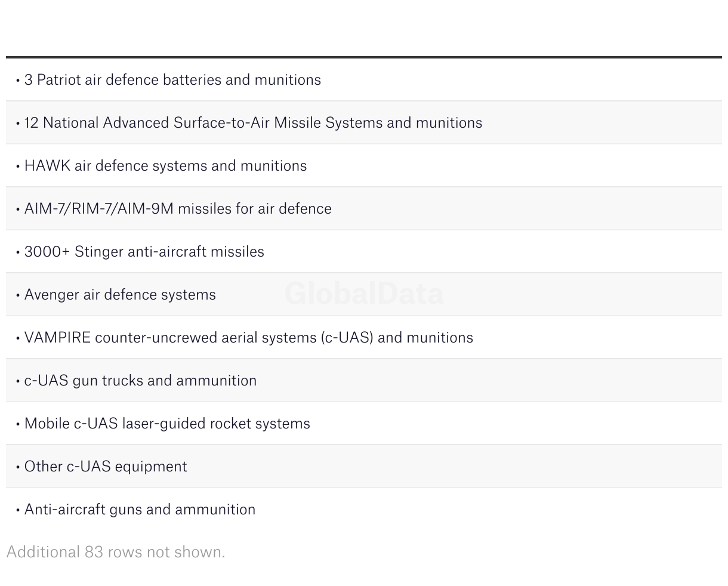The image size is (728, 586).
Task: Click the bullet before HAWK air defence systems
Action: (x=18, y=166)
